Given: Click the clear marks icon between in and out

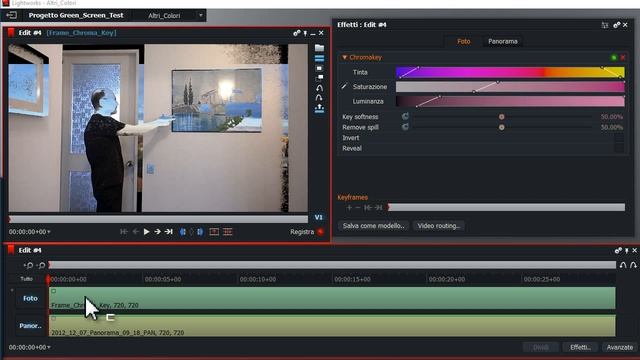Looking at the screenshot, I should [191, 232].
